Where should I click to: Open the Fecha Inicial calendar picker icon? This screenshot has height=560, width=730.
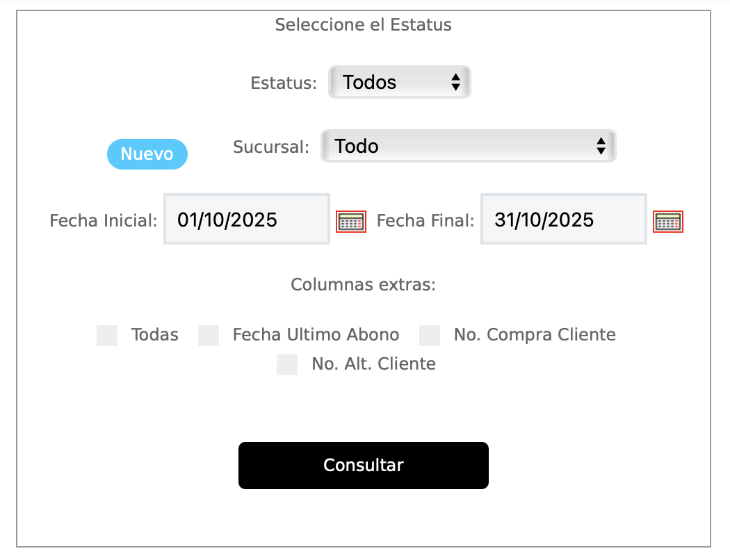pos(351,222)
